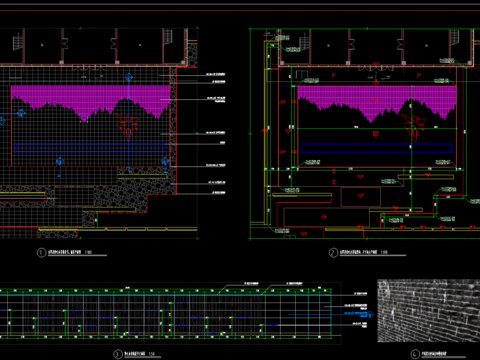The image size is (480, 360).
Task: Select the blue rectangle in left plan
Action: coord(91,148)
